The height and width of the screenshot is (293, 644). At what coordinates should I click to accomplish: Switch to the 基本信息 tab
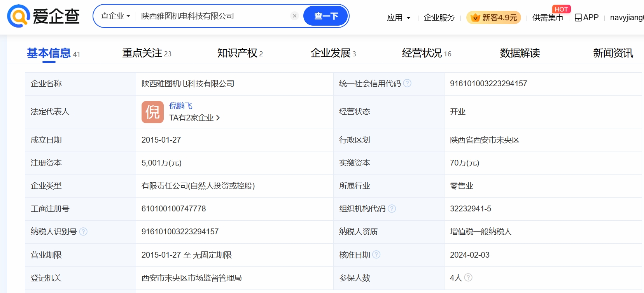coord(53,53)
